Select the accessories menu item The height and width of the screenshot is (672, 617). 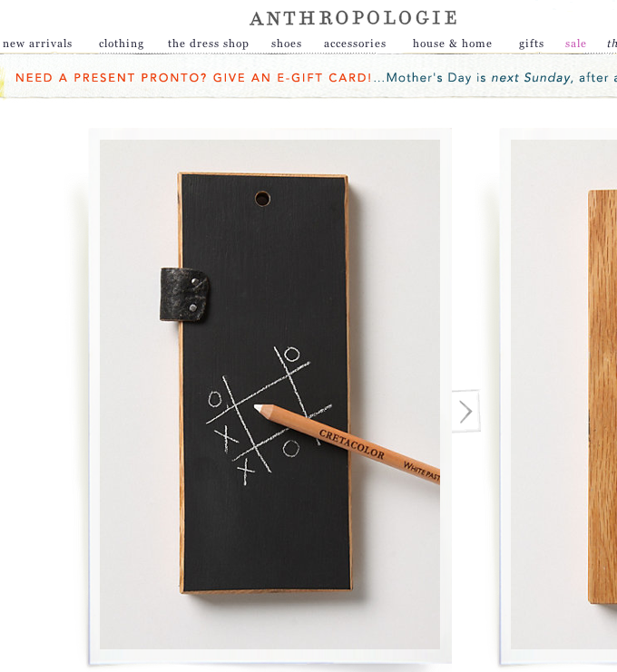click(x=355, y=44)
